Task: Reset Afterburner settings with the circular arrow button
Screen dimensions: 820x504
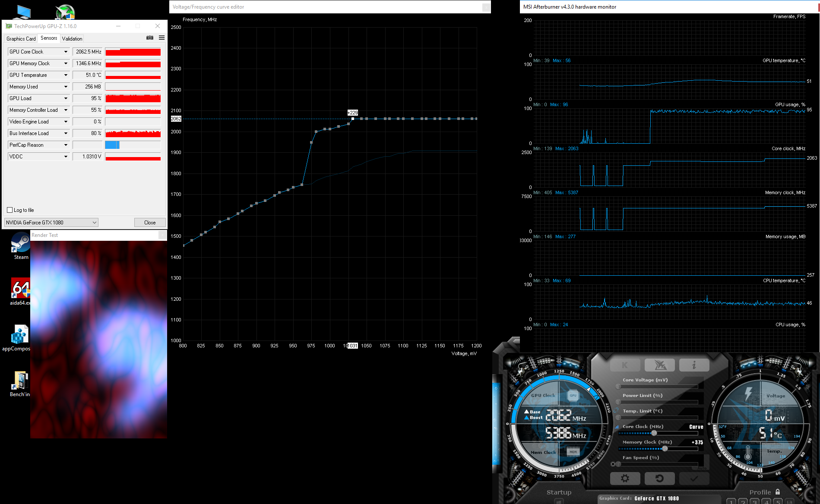Action: click(659, 478)
